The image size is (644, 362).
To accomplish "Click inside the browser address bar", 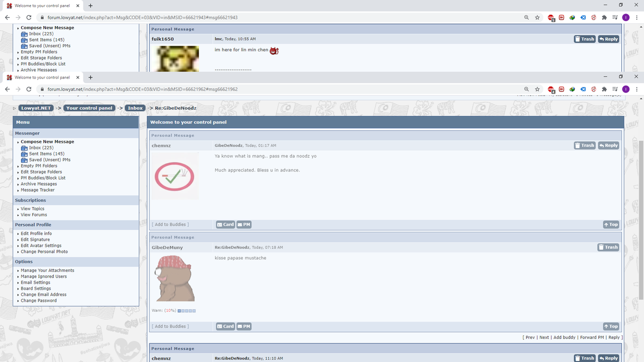I will [x=201, y=89].
